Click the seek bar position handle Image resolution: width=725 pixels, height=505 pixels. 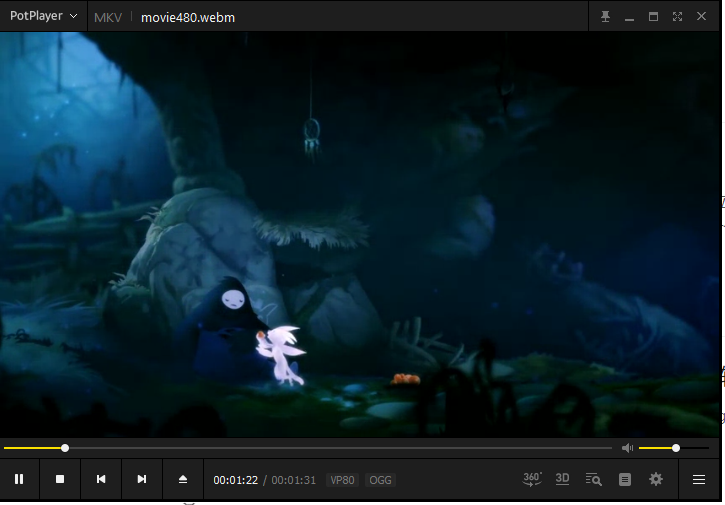(65, 448)
